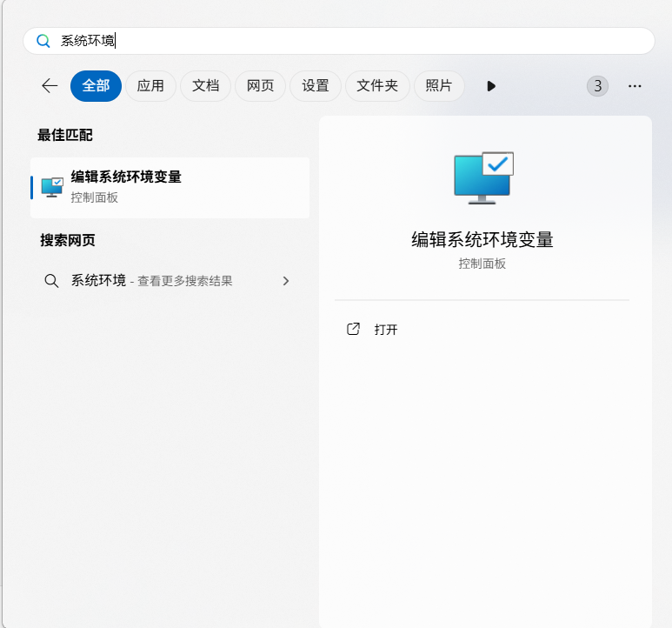
Task: Click the open-in-new-window icon beside 打开
Action: tap(353, 330)
